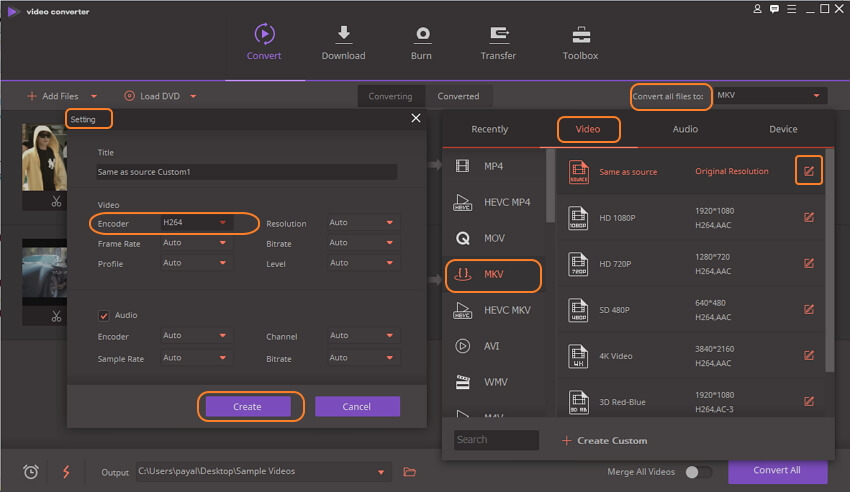This screenshot has width=850, height=492.
Task: Switch to the Audio format tab
Action: [685, 129]
